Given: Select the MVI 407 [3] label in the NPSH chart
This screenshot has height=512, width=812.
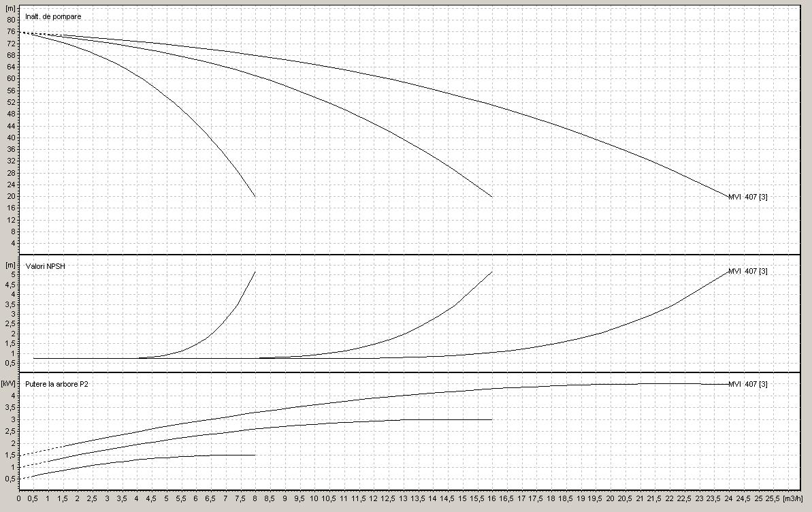Looking at the screenshot, I should pyautogui.click(x=747, y=271).
